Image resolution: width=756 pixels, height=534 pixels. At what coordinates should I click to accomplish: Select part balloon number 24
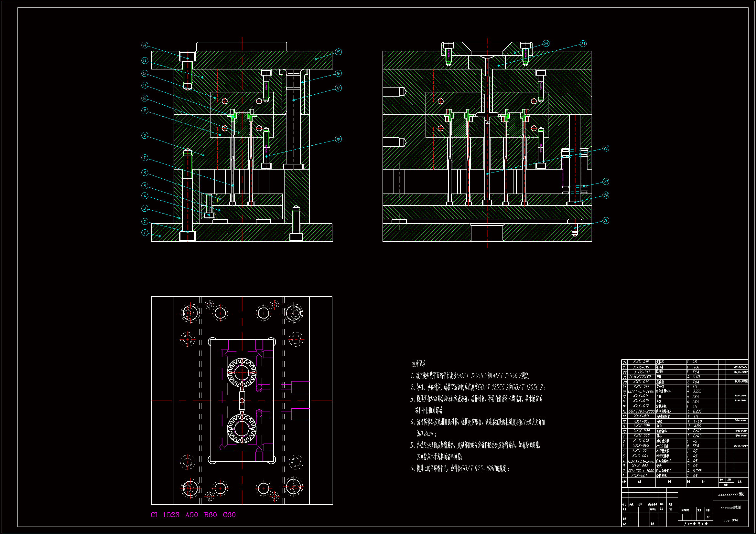[x=546, y=43]
